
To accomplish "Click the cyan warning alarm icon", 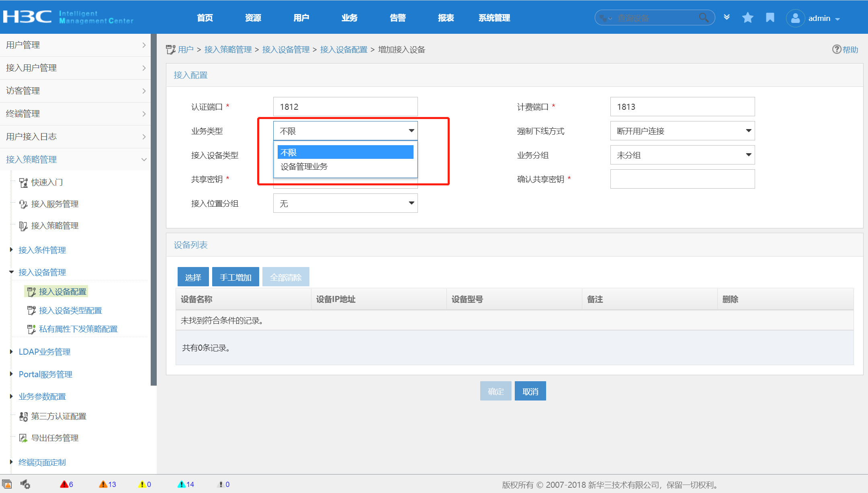I will (x=182, y=484).
